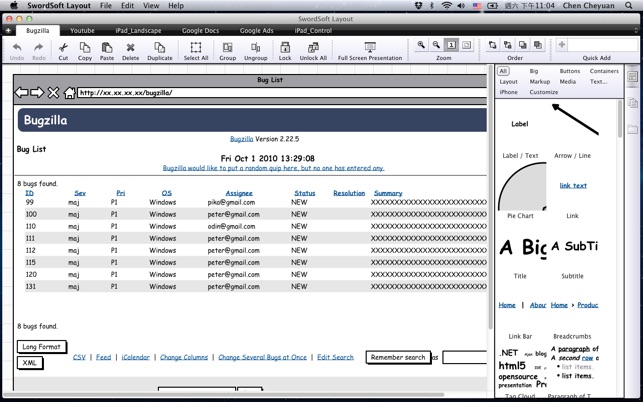Image resolution: width=643 pixels, height=402 pixels.
Task: Click the XML button
Action: (30, 363)
